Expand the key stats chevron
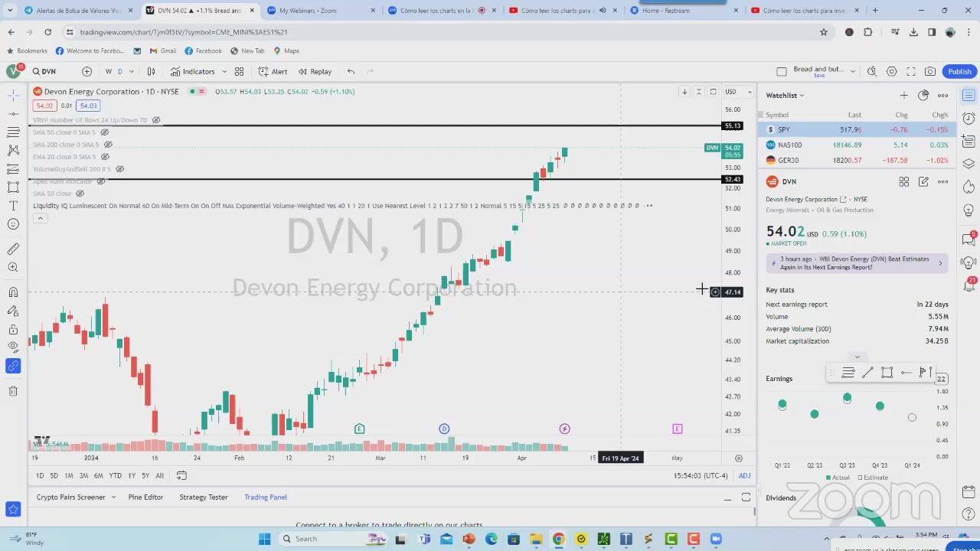The height and width of the screenshot is (551, 980). pyautogui.click(x=857, y=357)
